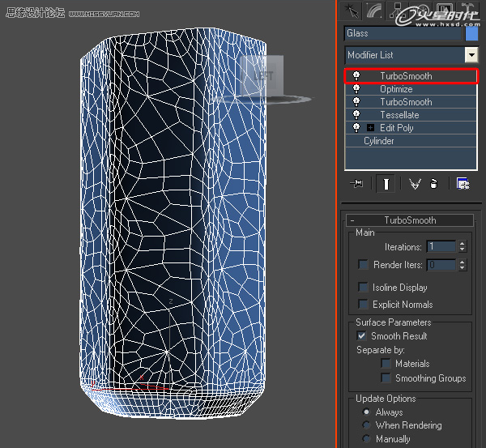Select the Manually update option
Image resolution: width=486 pixels, height=448 pixels.
tap(366, 439)
